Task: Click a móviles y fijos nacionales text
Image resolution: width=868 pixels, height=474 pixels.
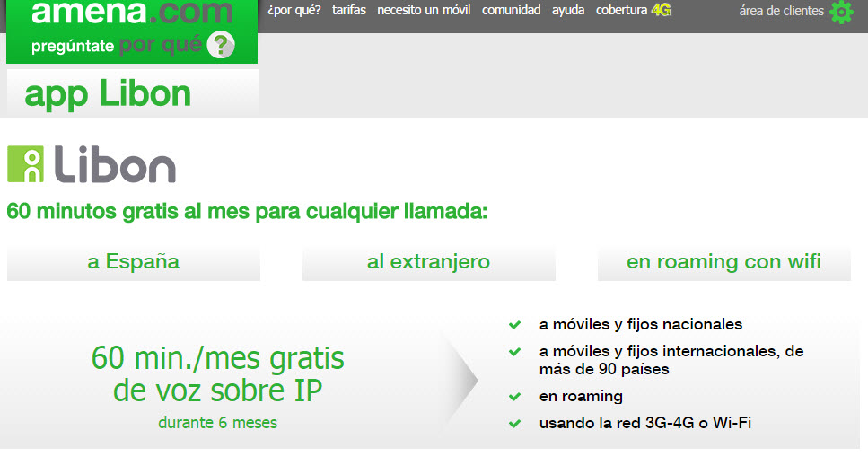Action: point(641,324)
